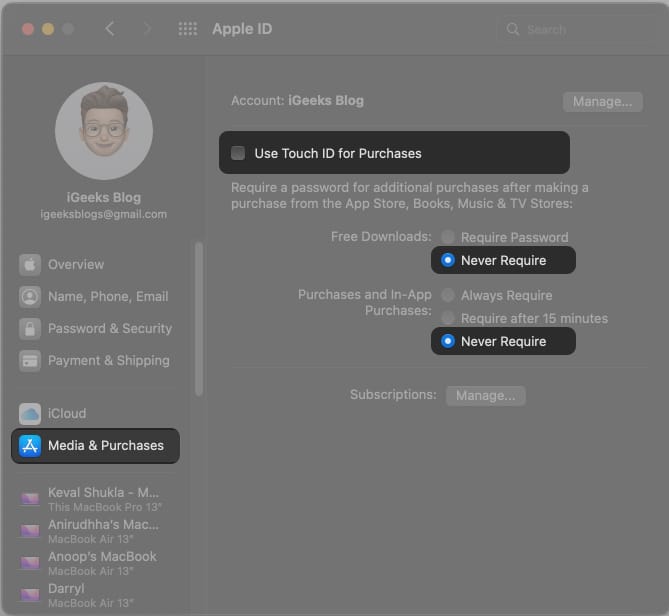Click Darryl's MacBook Air device icon

30,594
